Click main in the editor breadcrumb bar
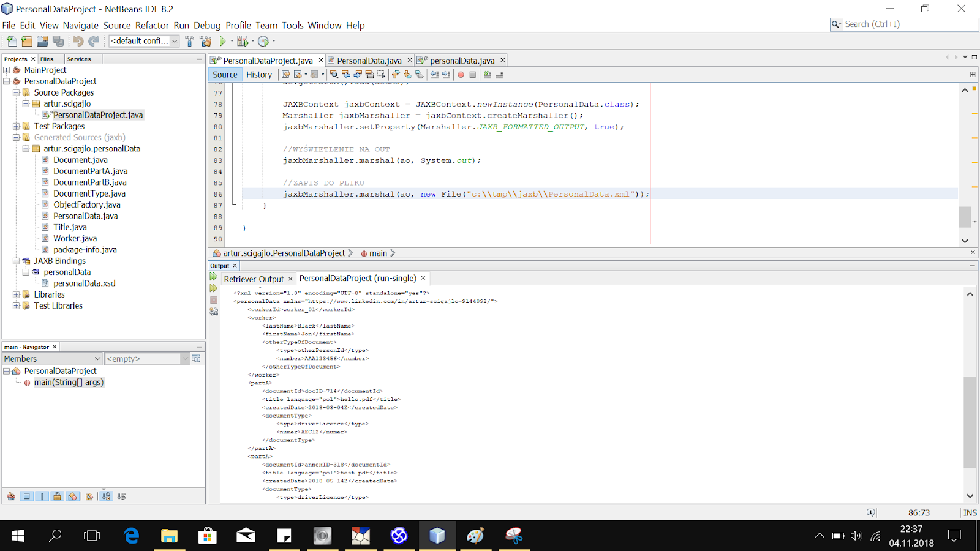Screen dimensions: 980x551 point(379,253)
